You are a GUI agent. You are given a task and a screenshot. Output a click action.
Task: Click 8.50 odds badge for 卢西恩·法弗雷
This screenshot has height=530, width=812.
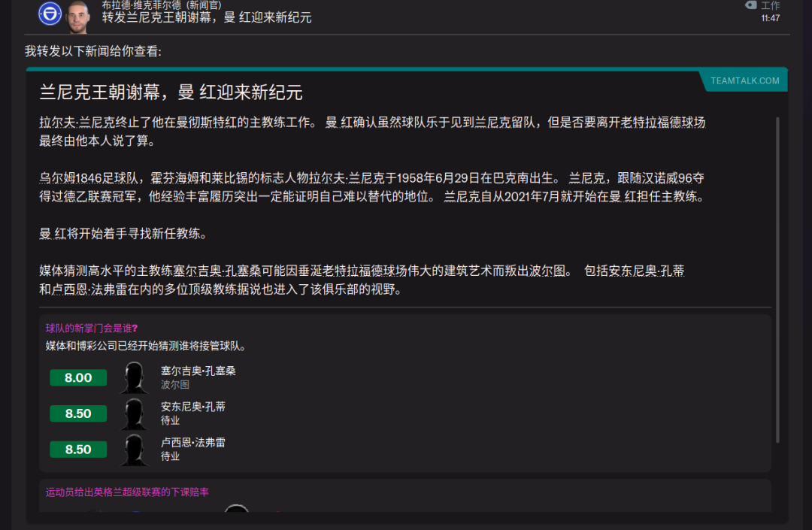pos(78,450)
